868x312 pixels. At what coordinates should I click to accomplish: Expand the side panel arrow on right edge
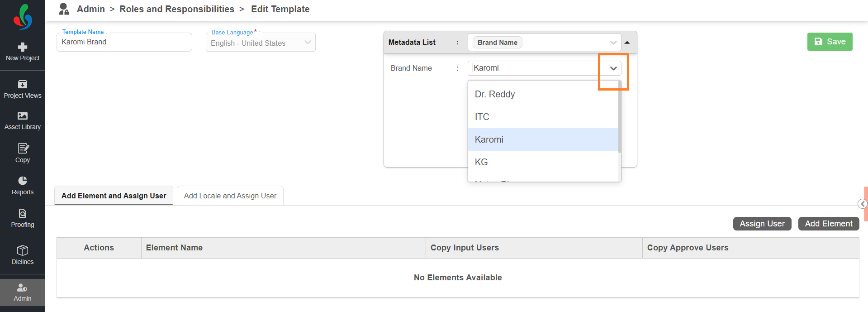[863, 204]
